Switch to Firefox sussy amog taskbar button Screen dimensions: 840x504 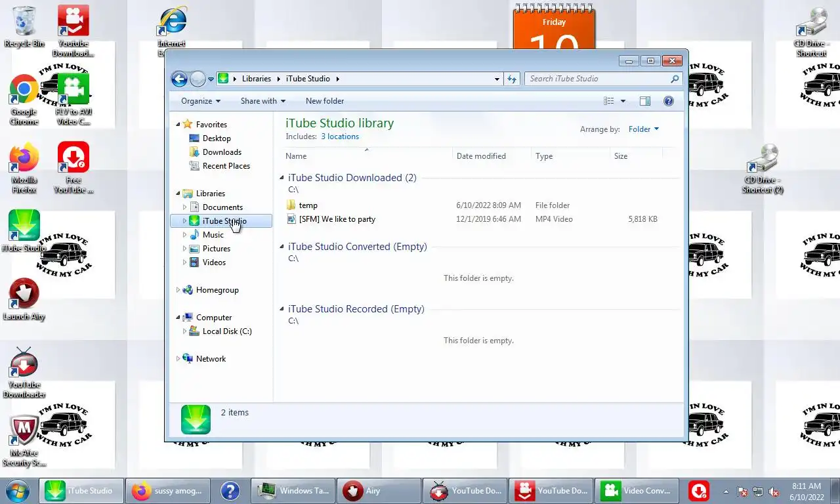(x=168, y=491)
